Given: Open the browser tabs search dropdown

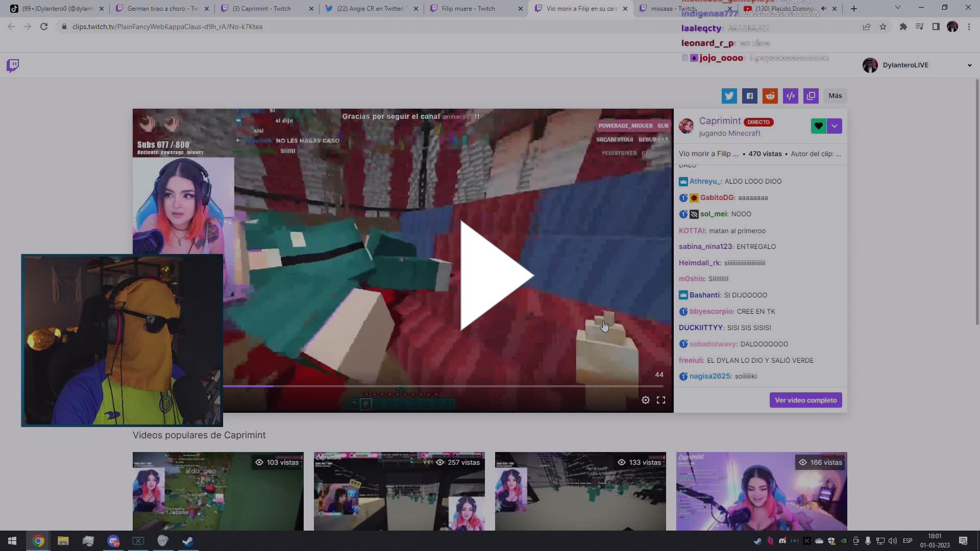Looking at the screenshot, I should 897,8.
